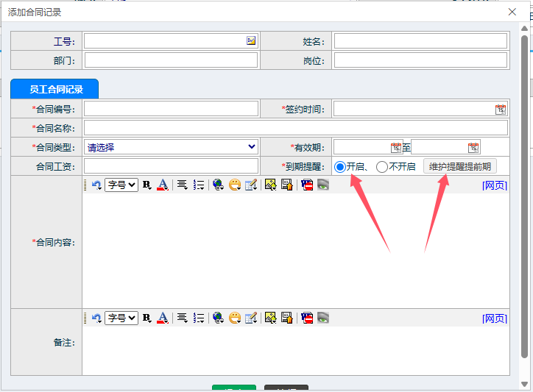Switch to 员工合同记录 tab
Image resolution: width=533 pixels, height=392 pixels.
click(55, 89)
